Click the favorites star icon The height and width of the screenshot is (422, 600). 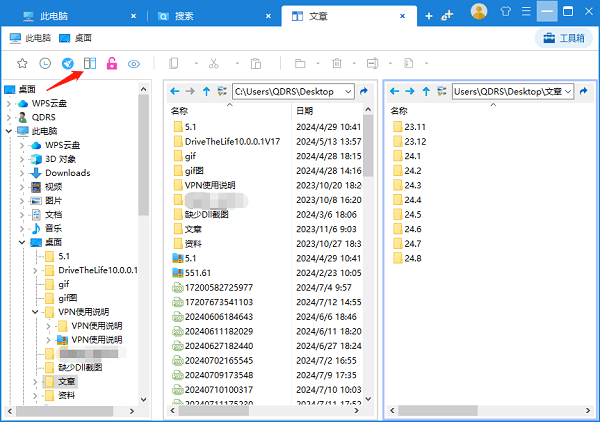pyautogui.click(x=22, y=64)
